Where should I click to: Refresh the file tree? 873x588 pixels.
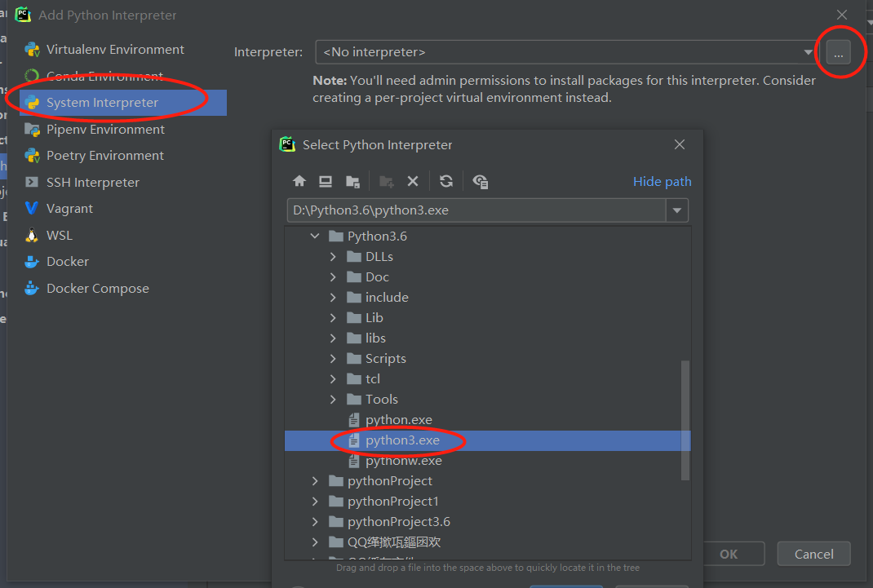pyautogui.click(x=446, y=181)
